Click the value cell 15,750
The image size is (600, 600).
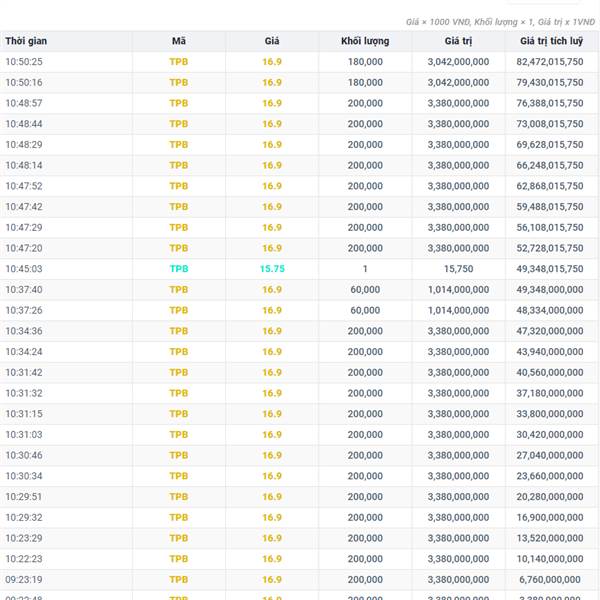(x=458, y=269)
